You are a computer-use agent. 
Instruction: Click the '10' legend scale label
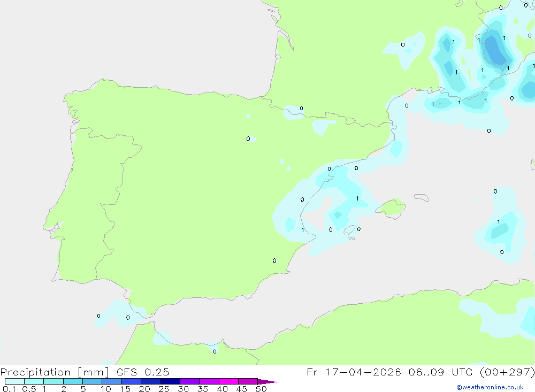pos(106,389)
